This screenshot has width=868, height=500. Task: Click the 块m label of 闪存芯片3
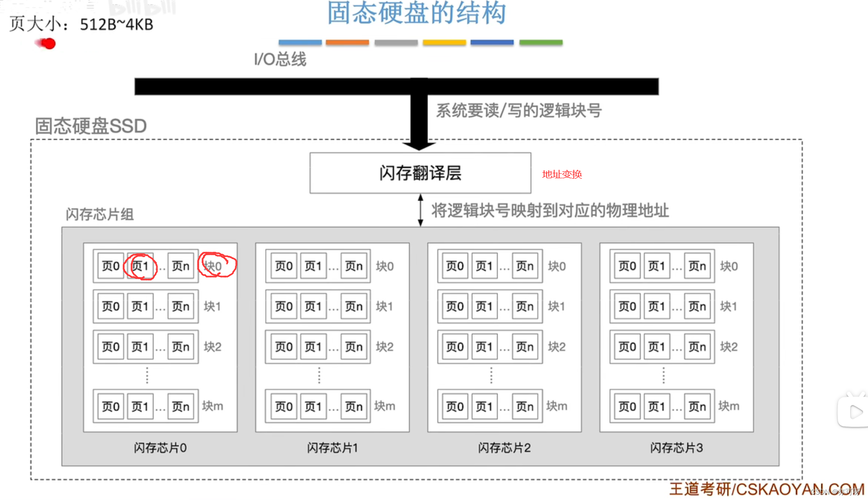(729, 406)
